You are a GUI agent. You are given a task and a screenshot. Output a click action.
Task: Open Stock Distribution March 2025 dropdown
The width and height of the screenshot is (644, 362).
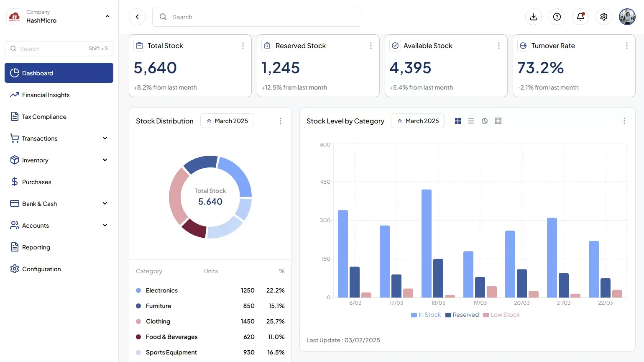click(227, 121)
